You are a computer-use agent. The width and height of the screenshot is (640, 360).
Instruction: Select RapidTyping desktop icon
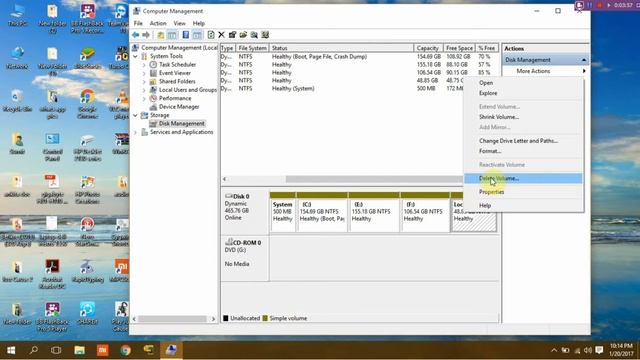coord(87,270)
